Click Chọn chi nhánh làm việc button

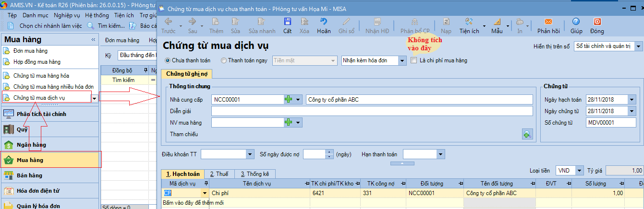(x=46, y=25)
